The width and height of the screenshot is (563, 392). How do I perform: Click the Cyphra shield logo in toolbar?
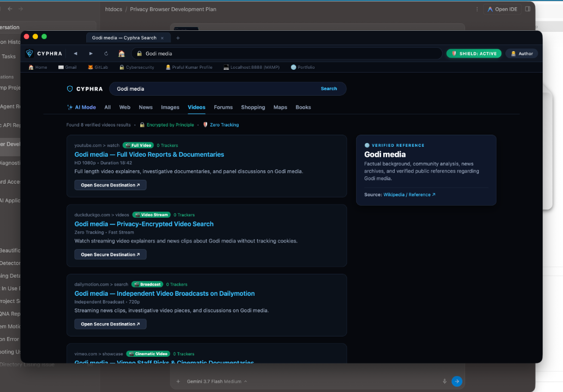coord(30,53)
